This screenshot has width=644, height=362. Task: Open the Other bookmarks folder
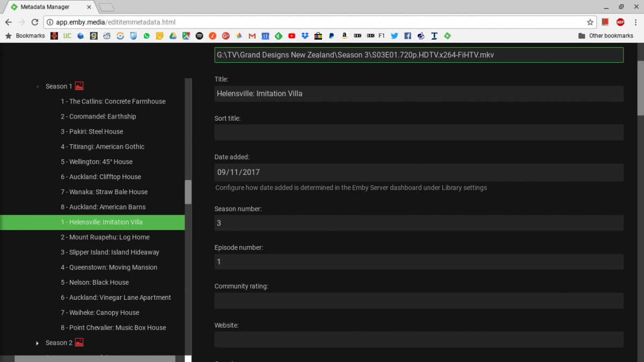pyautogui.click(x=605, y=36)
